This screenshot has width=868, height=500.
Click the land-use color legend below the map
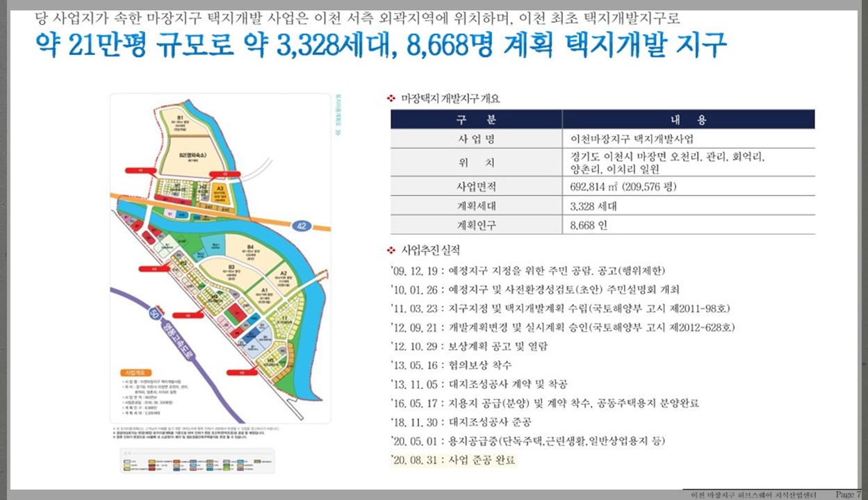(x=197, y=461)
